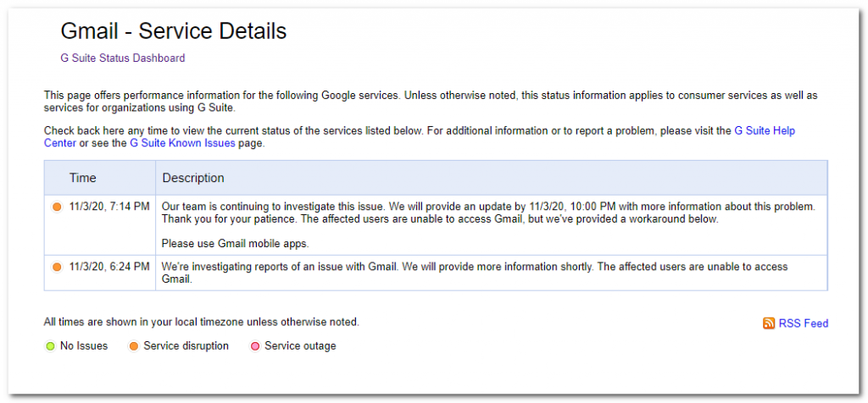This screenshot has width=868, height=403.
Task: Click the green No Issues legend dot
Action: coord(51,346)
